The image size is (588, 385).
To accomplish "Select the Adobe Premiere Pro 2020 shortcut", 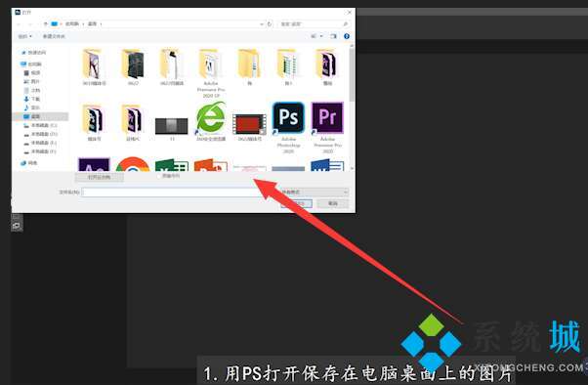I will (x=327, y=127).
